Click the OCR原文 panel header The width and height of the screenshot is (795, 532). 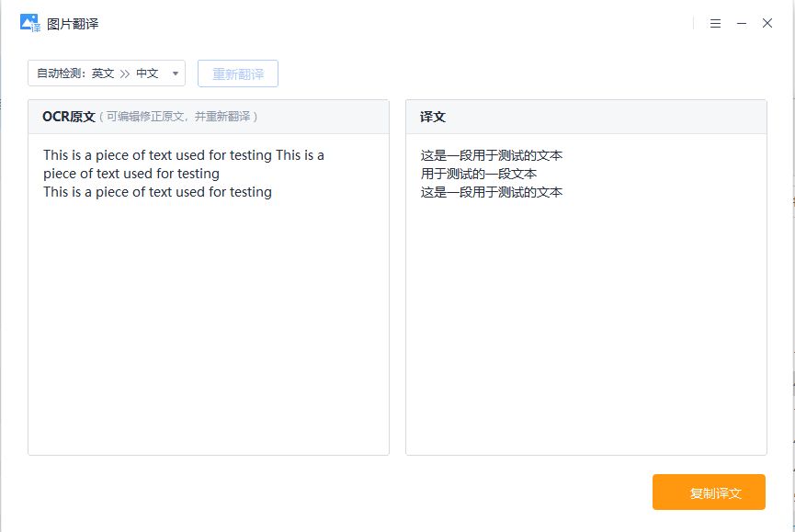coord(209,117)
